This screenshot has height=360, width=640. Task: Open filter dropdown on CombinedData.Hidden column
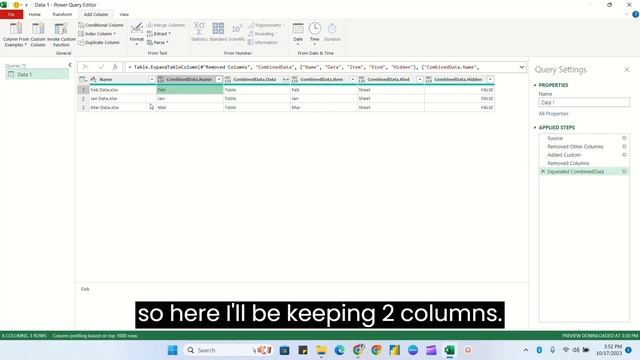tap(490, 79)
